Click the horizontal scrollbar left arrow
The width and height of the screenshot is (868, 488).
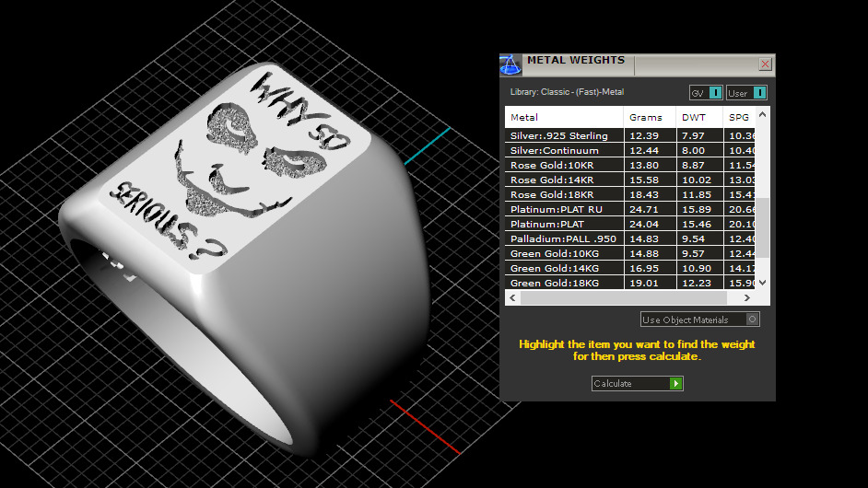point(512,297)
